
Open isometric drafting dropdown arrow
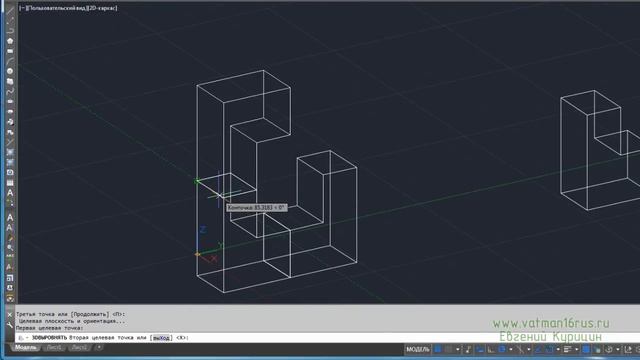coord(529,349)
